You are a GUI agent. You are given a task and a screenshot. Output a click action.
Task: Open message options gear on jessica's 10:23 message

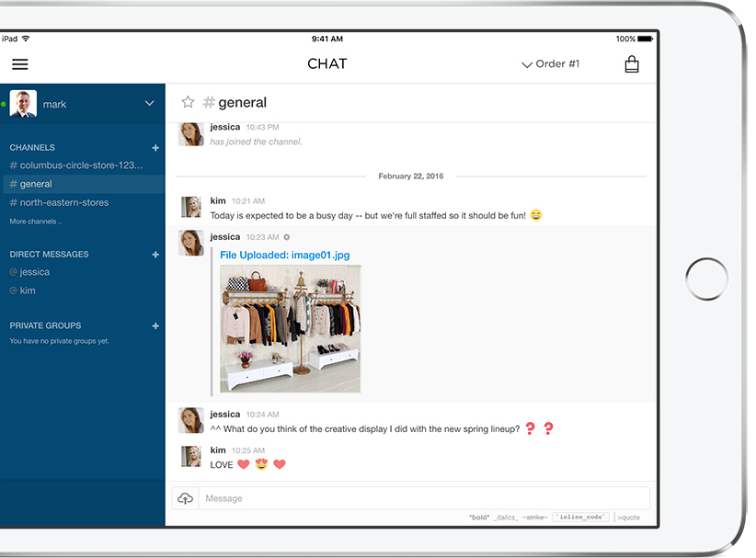(287, 237)
